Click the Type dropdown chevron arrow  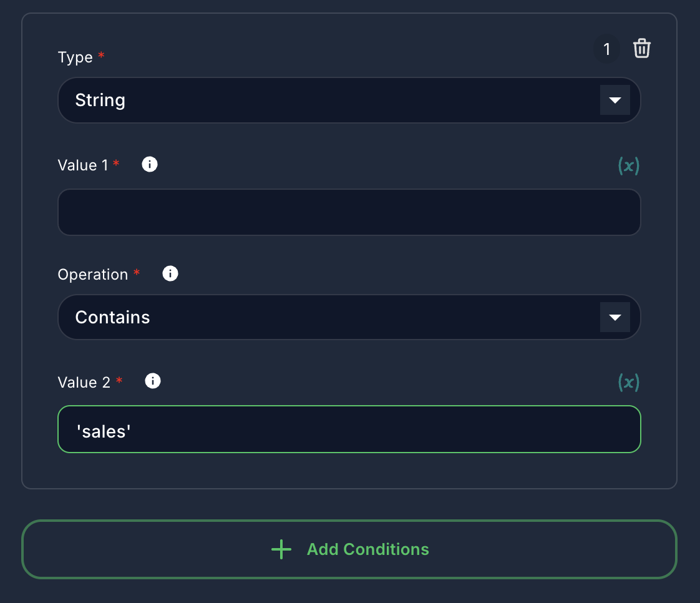coord(615,100)
